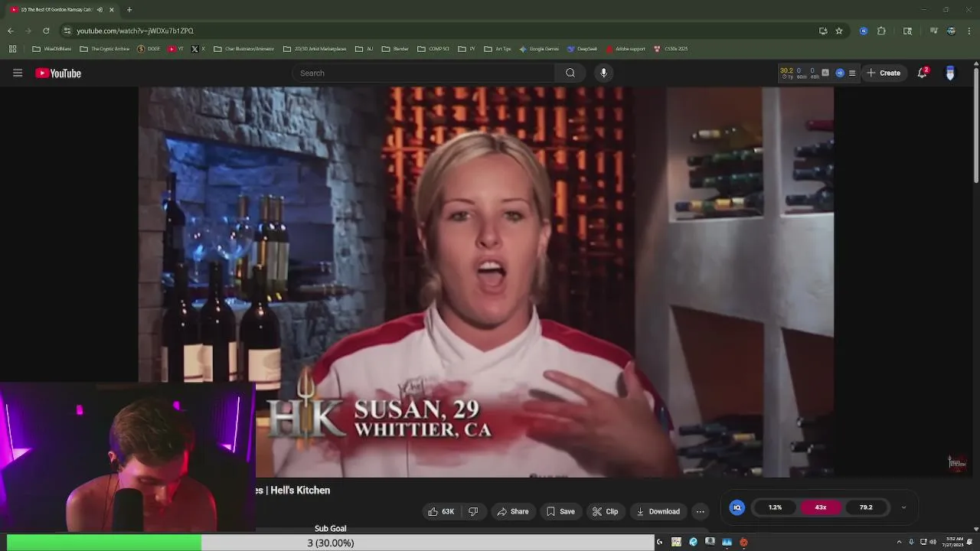Share the video

click(x=512, y=511)
